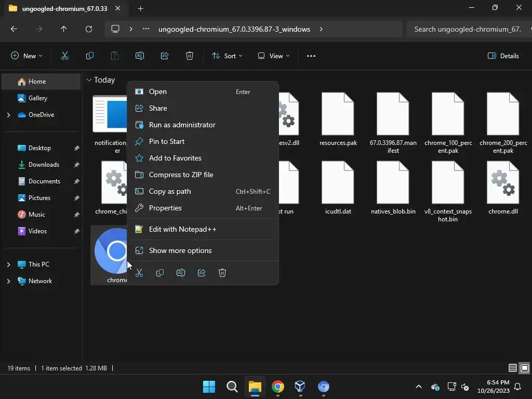Viewport: 532px width, 399px height.
Task: Select Gallery in the navigation pane
Action: [41, 98]
